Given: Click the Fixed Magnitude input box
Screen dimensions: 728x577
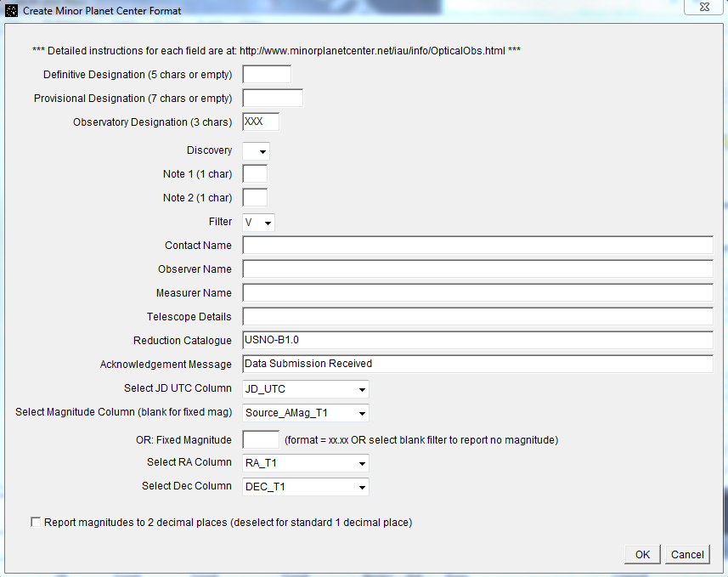Looking at the screenshot, I should coord(261,440).
